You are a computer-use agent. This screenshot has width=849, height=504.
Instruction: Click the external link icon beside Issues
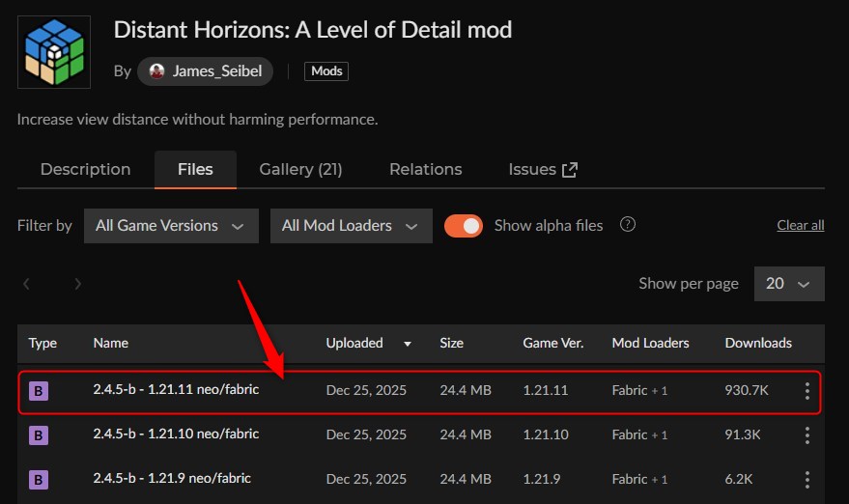tap(570, 170)
